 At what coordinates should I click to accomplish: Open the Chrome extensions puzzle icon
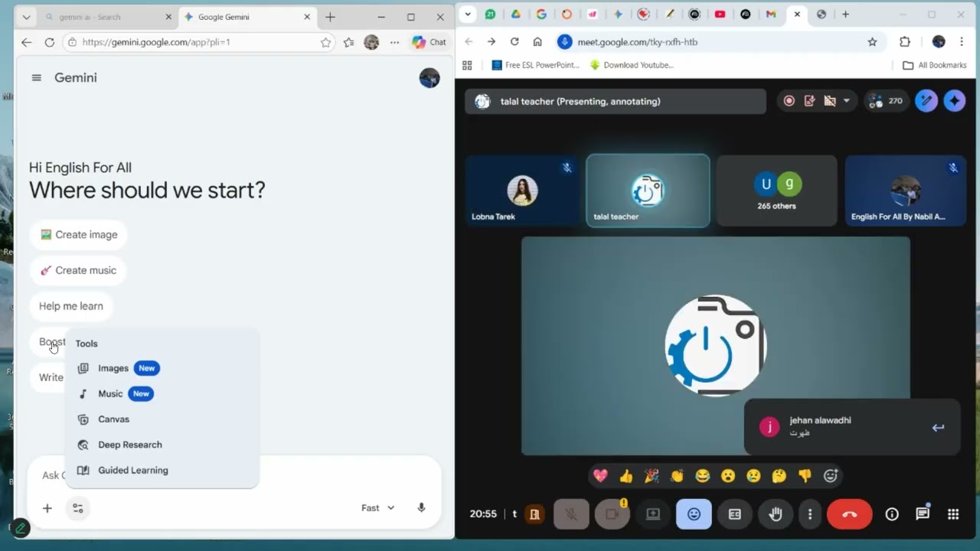click(x=905, y=42)
